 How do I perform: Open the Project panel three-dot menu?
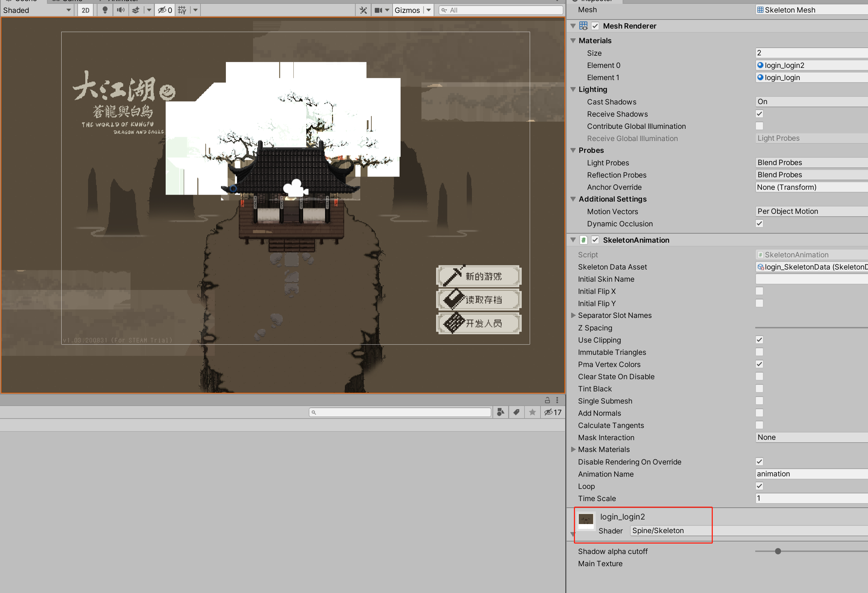[557, 400]
